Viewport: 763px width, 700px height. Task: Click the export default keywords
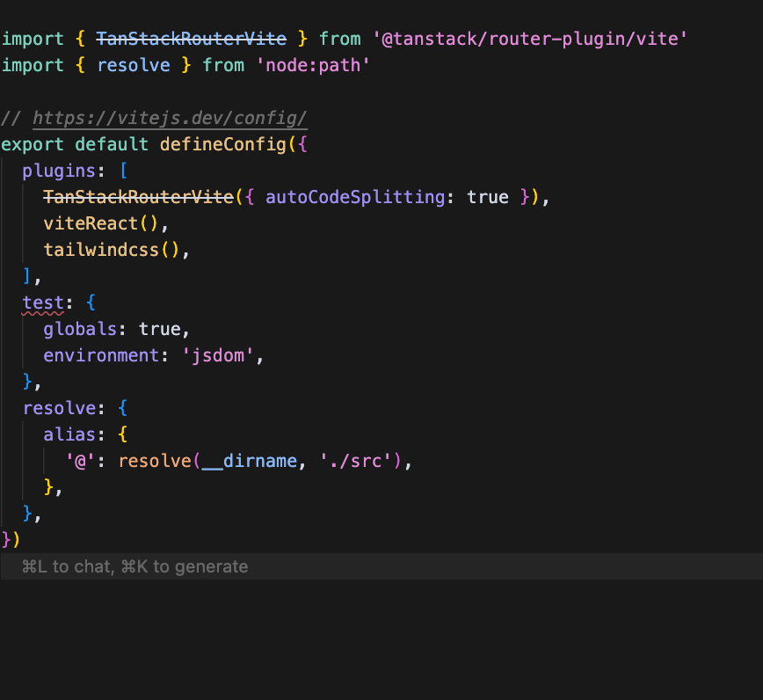click(x=75, y=144)
